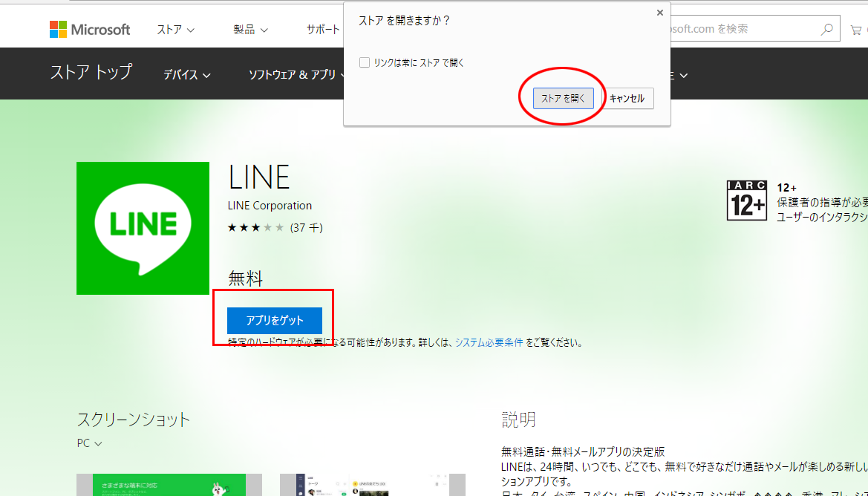
Task: Click the IARC 12+ rating badge
Action: [x=746, y=200]
